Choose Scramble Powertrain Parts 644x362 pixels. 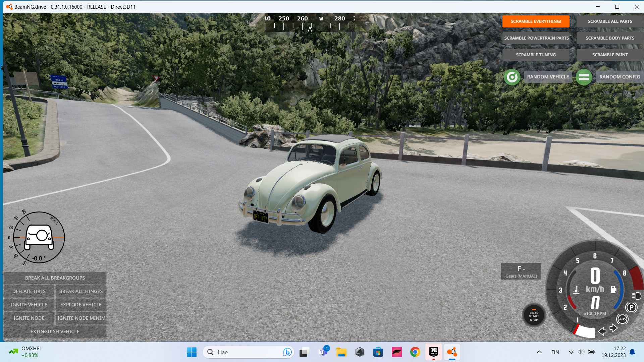coord(536,38)
